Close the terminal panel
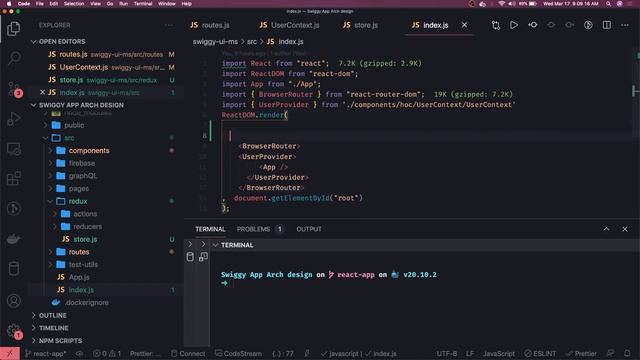640x360 pixels. point(625,229)
